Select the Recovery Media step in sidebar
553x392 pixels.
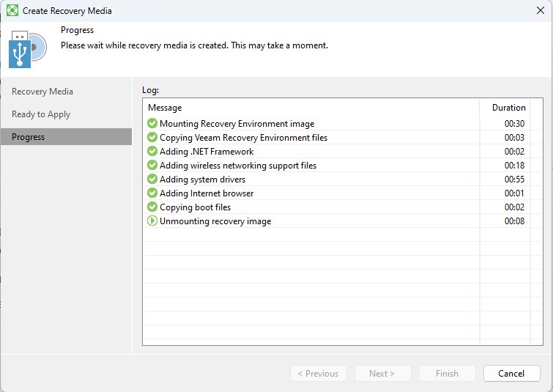(42, 92)
